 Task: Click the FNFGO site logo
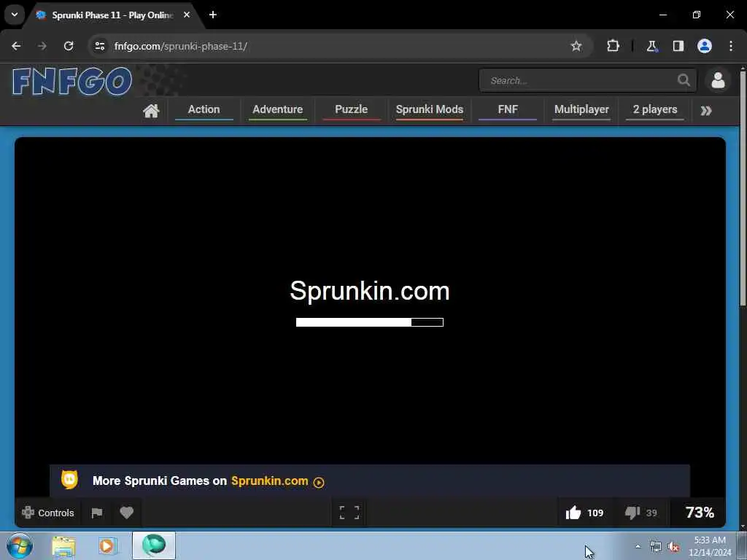pyautogui.click(x=72, y=81)
